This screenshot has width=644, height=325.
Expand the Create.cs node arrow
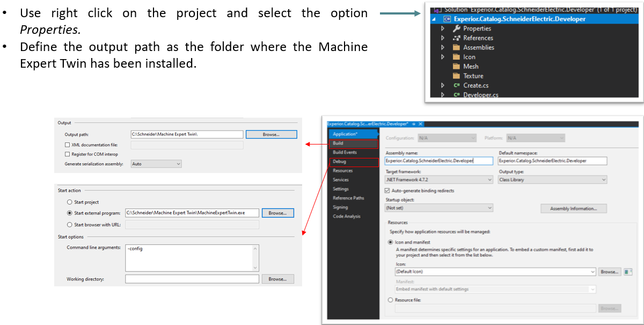[443, 85]
